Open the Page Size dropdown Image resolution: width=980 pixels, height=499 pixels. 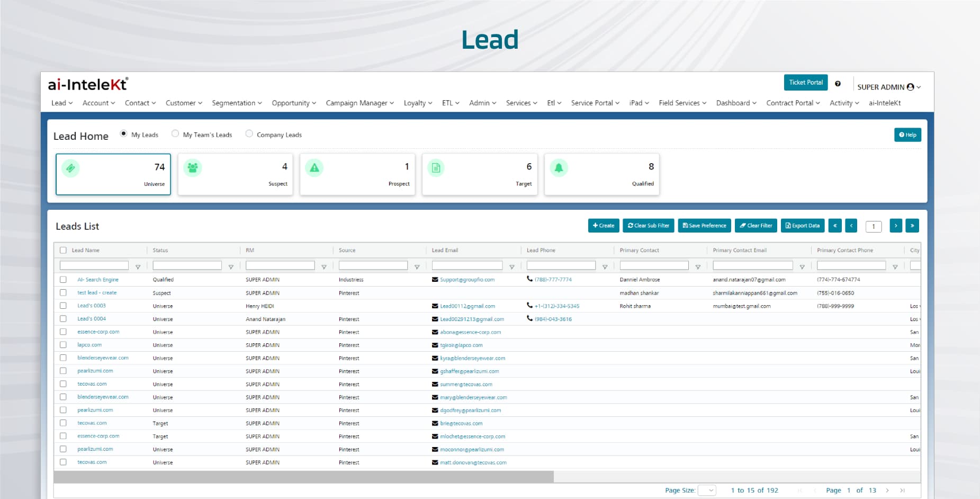[x=707, y=491]
